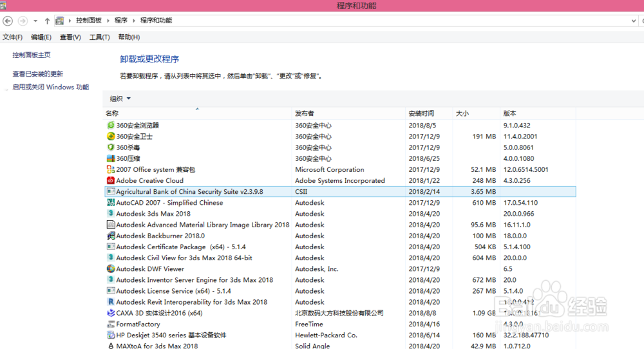Screen dimensions: 644x349
Task: Select the 360安全卫士 icon
Action: pos(111,137)
